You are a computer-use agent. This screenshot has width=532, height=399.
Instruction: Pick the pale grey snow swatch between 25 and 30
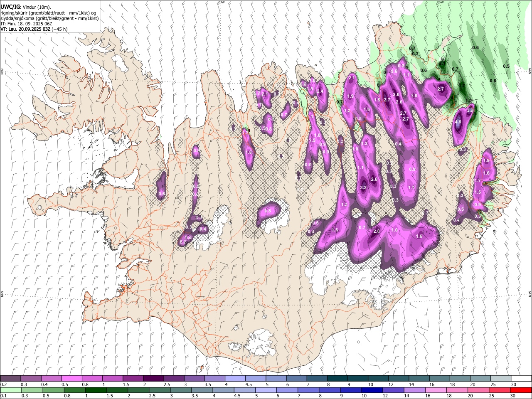click(500, 379)
